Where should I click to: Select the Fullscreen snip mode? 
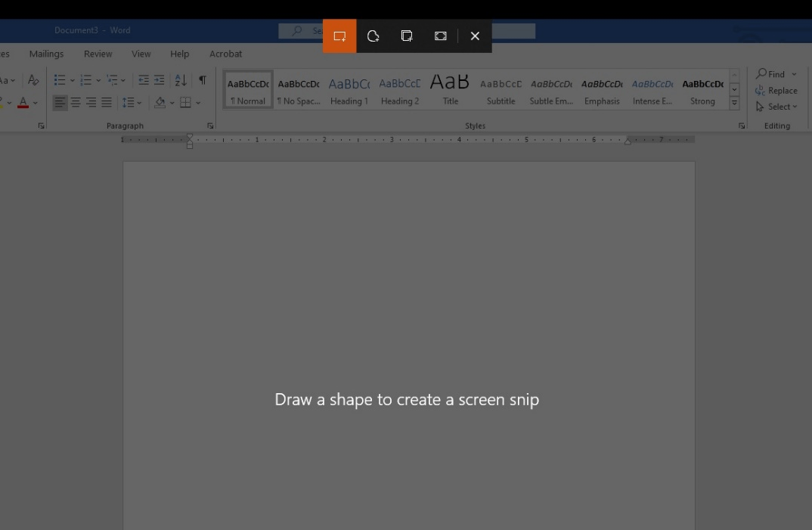[x=441, y=36]
